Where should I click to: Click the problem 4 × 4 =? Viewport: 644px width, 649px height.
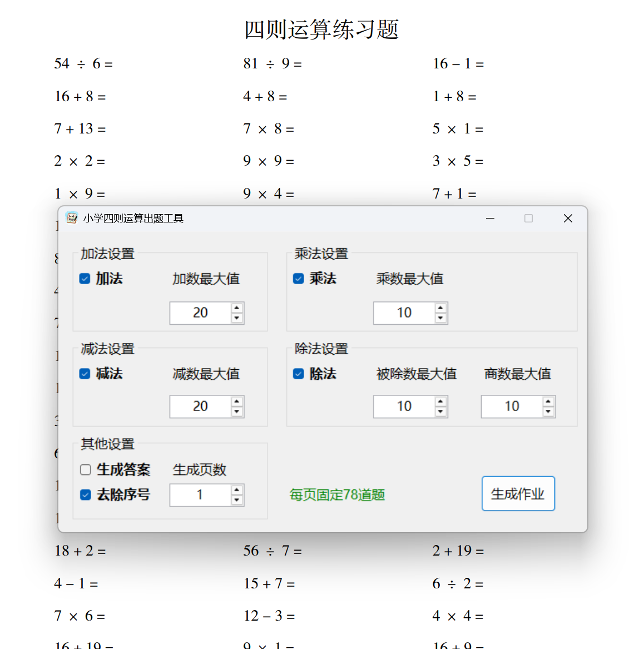click(458, 616)
